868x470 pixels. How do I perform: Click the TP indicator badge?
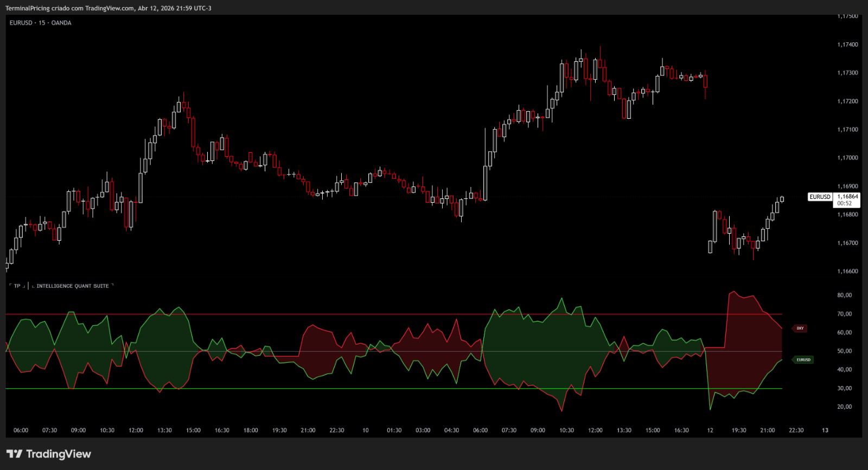pos(17,286)
